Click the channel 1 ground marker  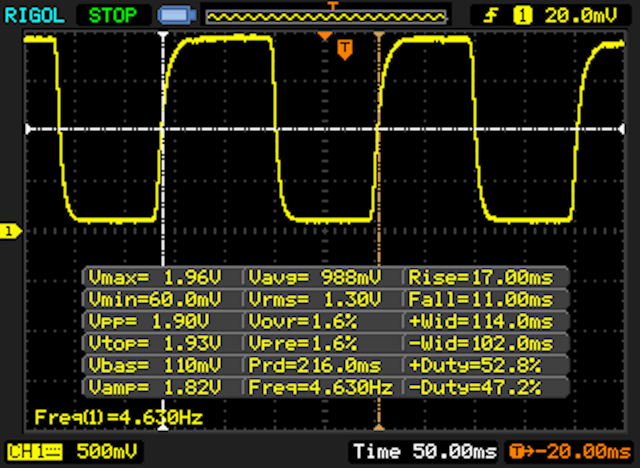point(10,231)
